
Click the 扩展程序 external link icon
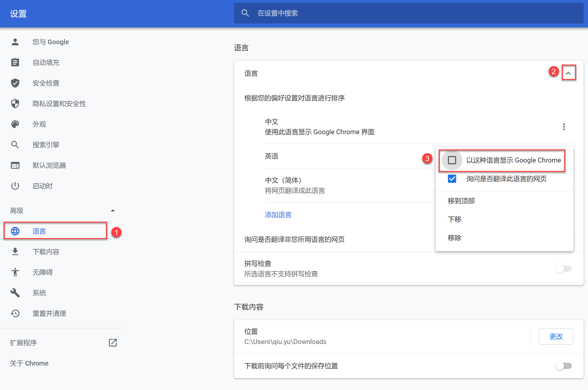(113, 343)
